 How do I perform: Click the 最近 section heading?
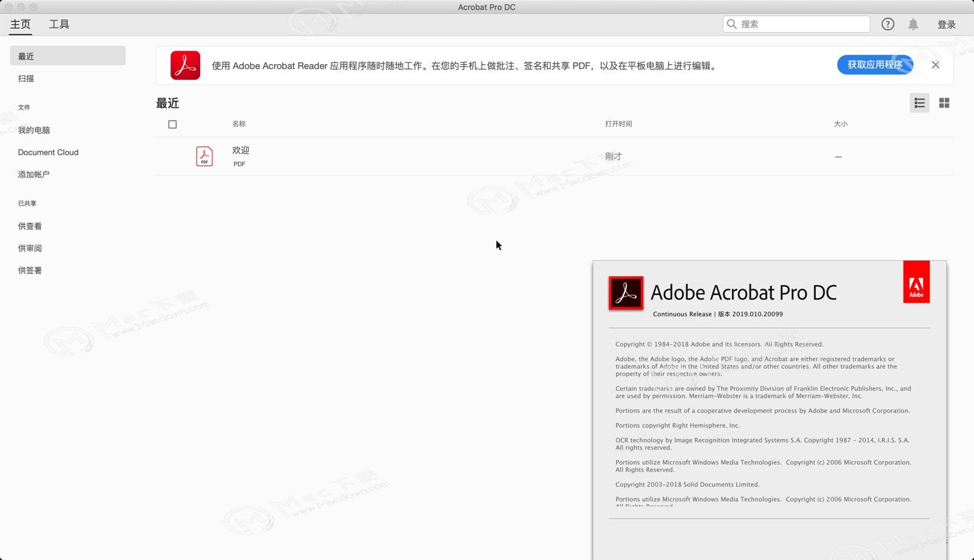167,103
